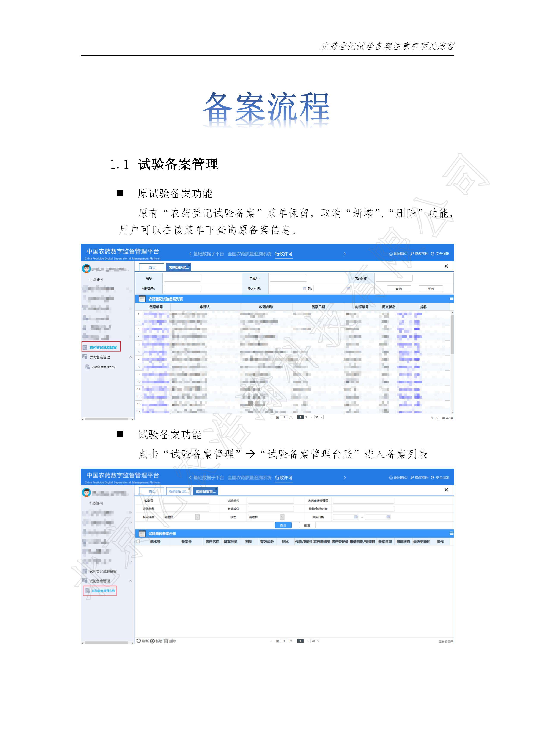535x756 pixels.
Task: Click 封样编号 input field
Action: click(x=182, y=288)
